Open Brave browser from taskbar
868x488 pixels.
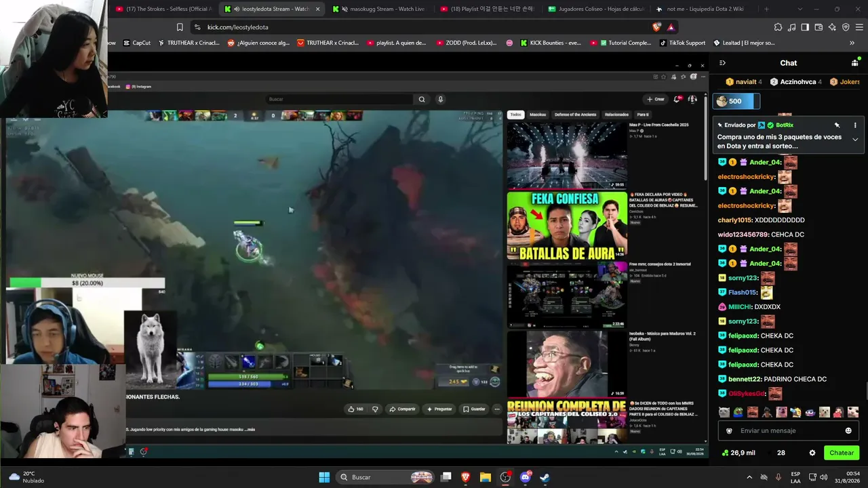(466, 477)
